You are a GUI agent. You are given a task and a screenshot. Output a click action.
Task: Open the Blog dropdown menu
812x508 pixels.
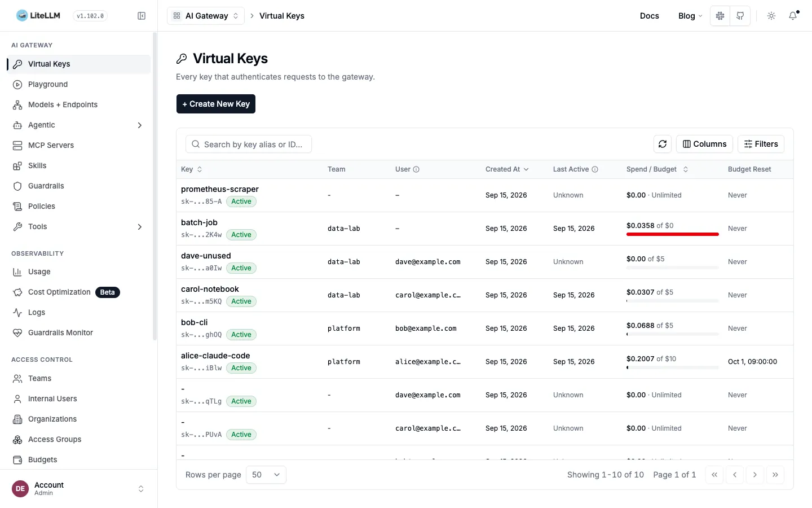[690, 16]
